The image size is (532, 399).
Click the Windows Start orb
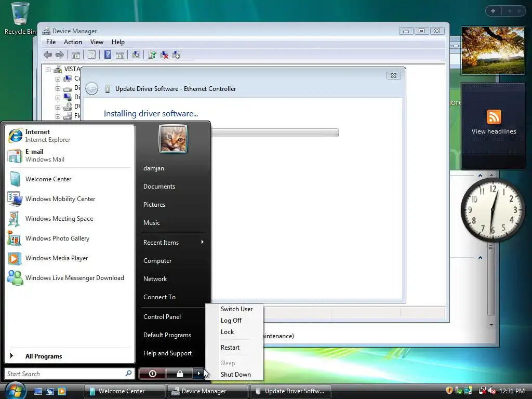point(15,390)
